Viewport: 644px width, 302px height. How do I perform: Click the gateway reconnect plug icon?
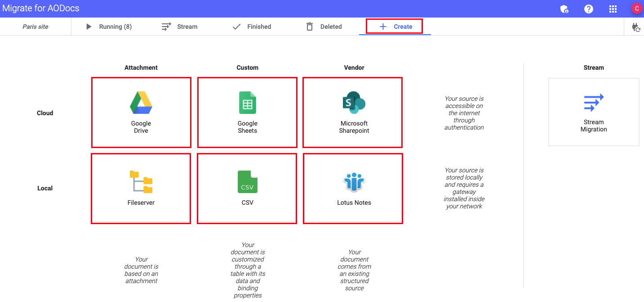tap(636, 27)
